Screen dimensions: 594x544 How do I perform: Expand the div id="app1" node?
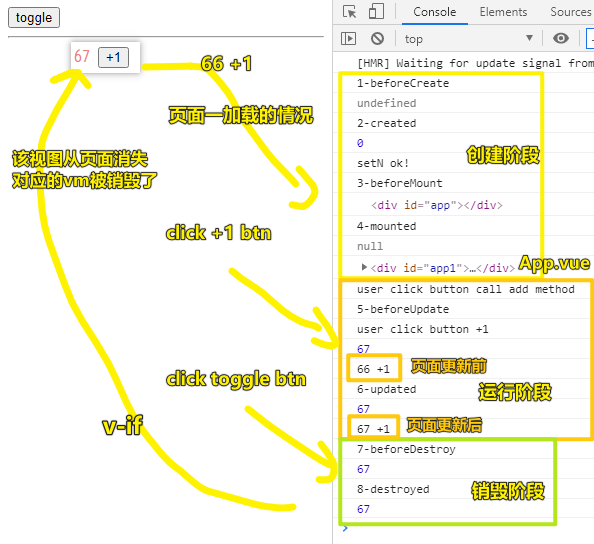tap(364, 267)
